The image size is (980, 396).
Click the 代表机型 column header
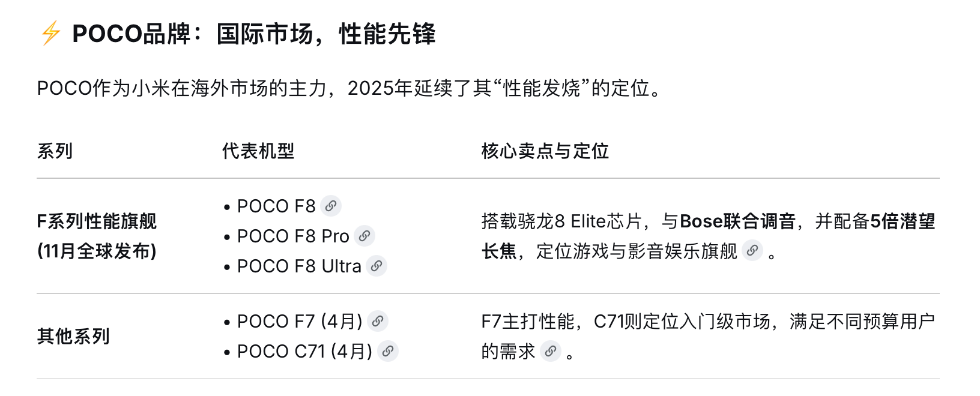click(258, 151)
